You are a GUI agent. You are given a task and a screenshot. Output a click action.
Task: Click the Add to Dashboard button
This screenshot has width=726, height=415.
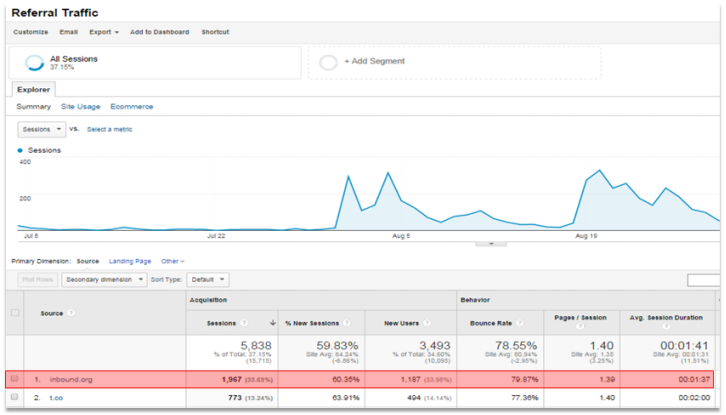tap(158, 32)
